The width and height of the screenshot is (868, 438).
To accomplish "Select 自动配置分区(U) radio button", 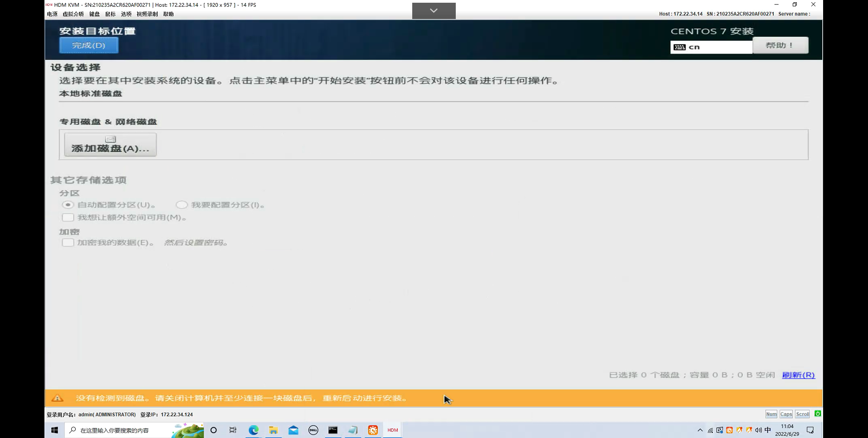I will 68,205.
